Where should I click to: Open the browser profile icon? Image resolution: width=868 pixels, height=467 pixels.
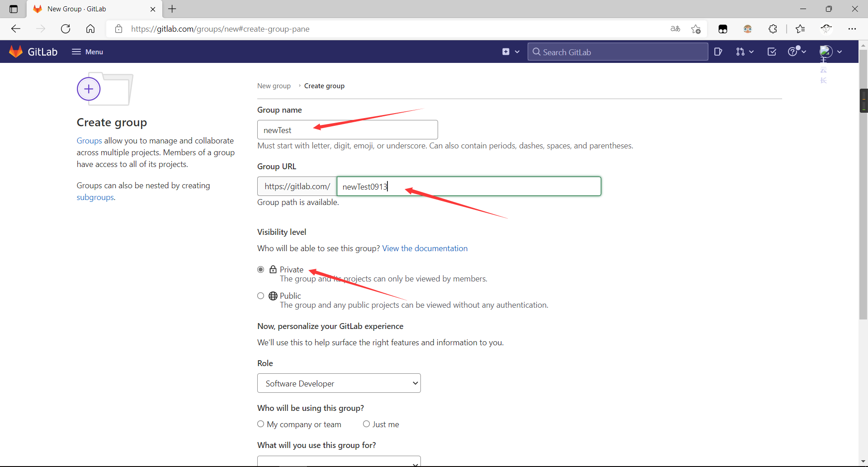click(x=826, y=29)
